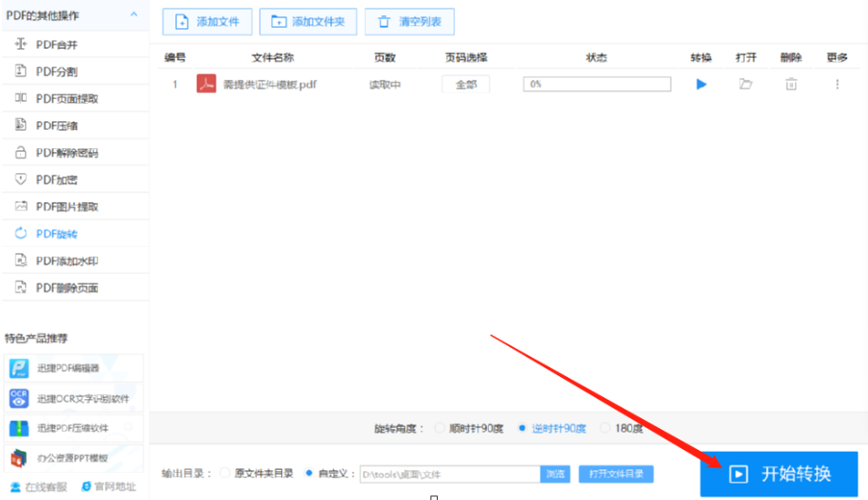Screen dimensions: 868x500
Task: Choose PDF压缩 in the sidebar
Action: coord(75,126)
